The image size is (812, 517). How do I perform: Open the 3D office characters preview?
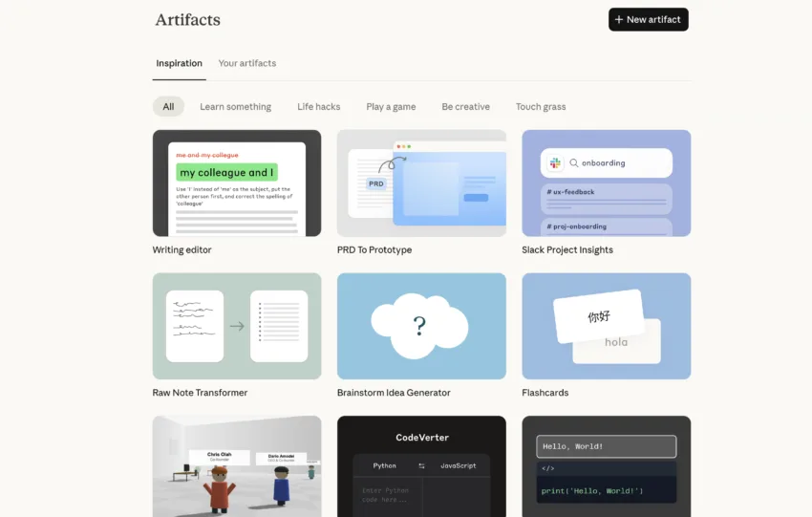(237, 466)
